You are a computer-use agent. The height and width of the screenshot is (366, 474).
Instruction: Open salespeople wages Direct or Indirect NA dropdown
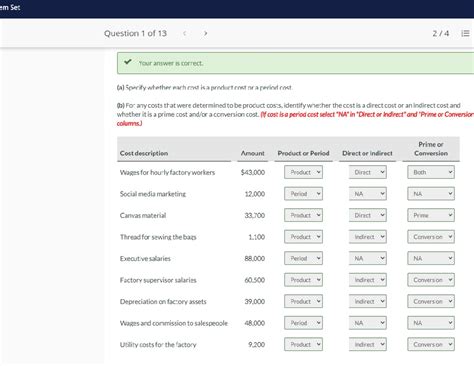pos(368,323)
